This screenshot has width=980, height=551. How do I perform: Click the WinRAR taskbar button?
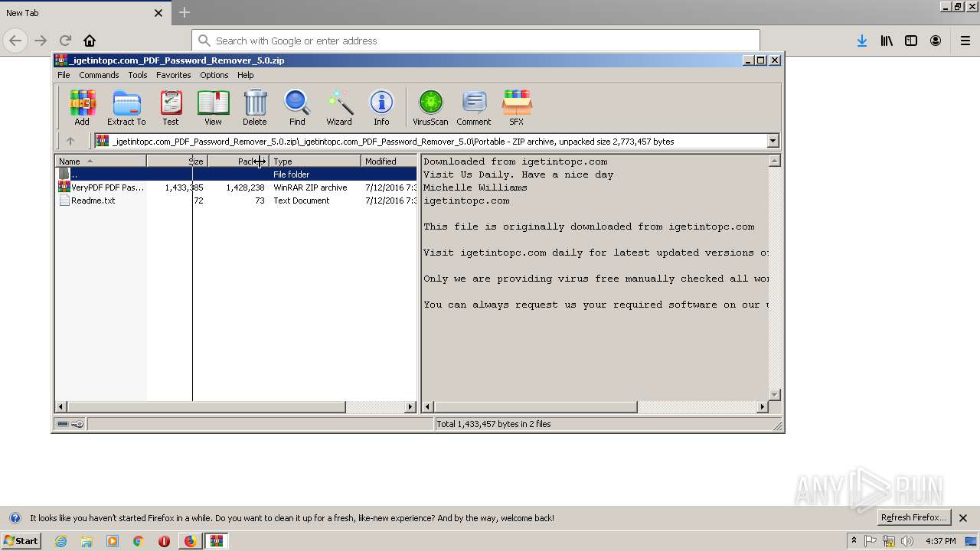[x=217, y=541]
